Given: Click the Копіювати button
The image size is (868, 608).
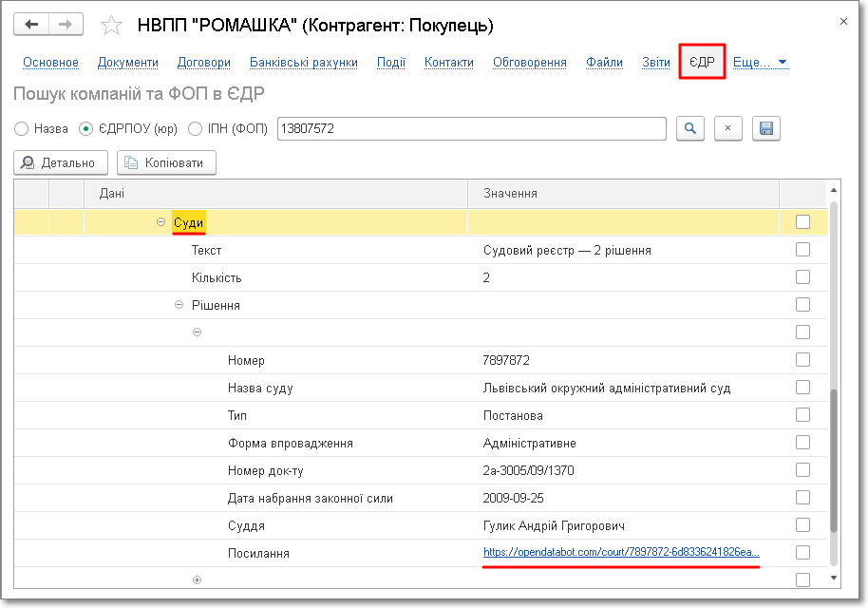Looking at the screenshot, I should (166, 163).
